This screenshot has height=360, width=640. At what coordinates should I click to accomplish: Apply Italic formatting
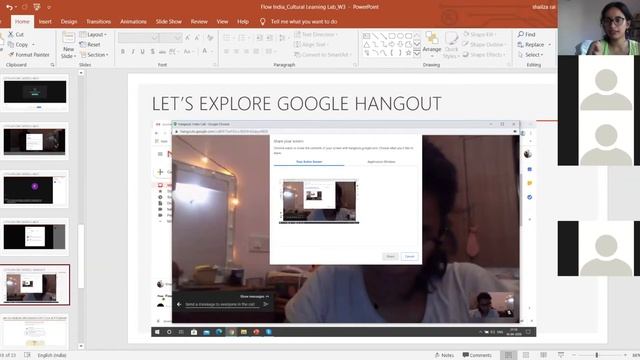tap(133, 52)
